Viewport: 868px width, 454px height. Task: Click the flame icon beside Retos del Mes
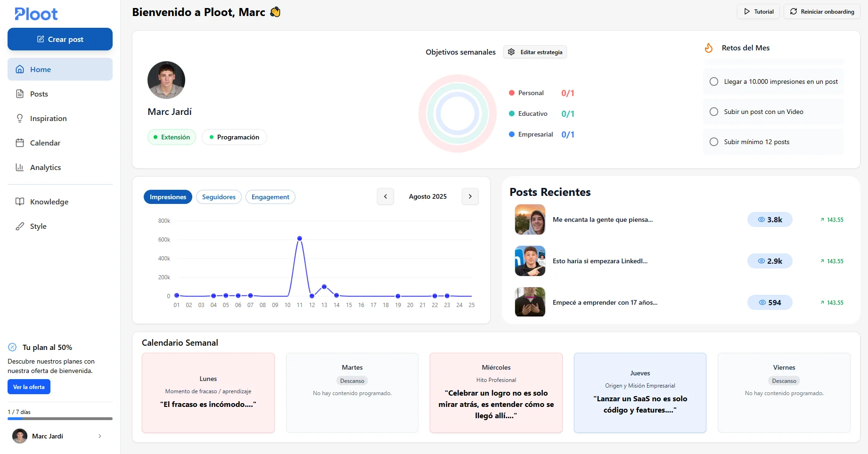click(x=709, y=48)
